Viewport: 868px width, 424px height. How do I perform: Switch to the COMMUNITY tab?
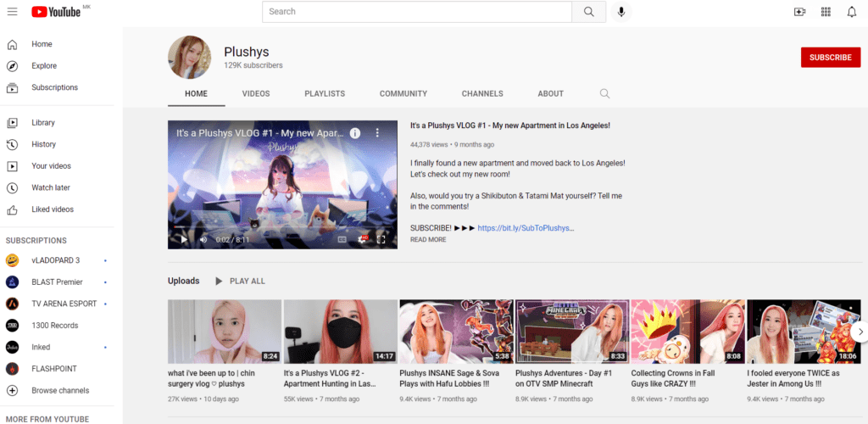point(403,93)
